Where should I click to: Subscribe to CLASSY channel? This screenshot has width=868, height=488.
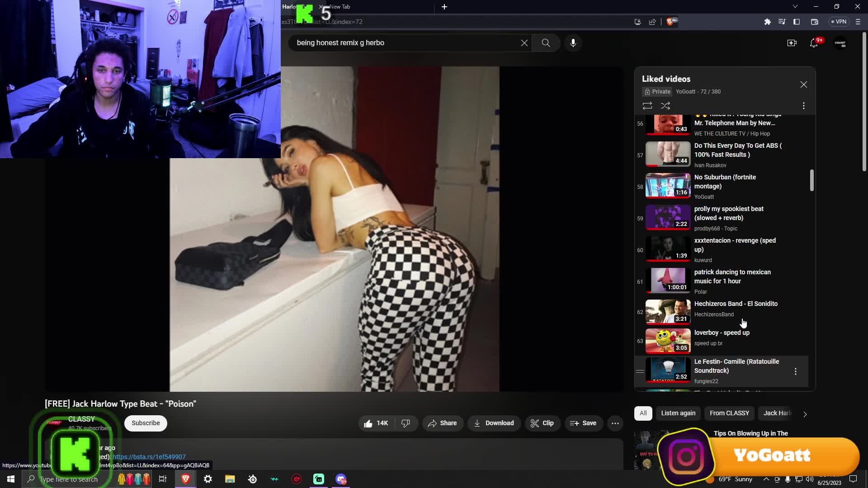coord(146,423)
